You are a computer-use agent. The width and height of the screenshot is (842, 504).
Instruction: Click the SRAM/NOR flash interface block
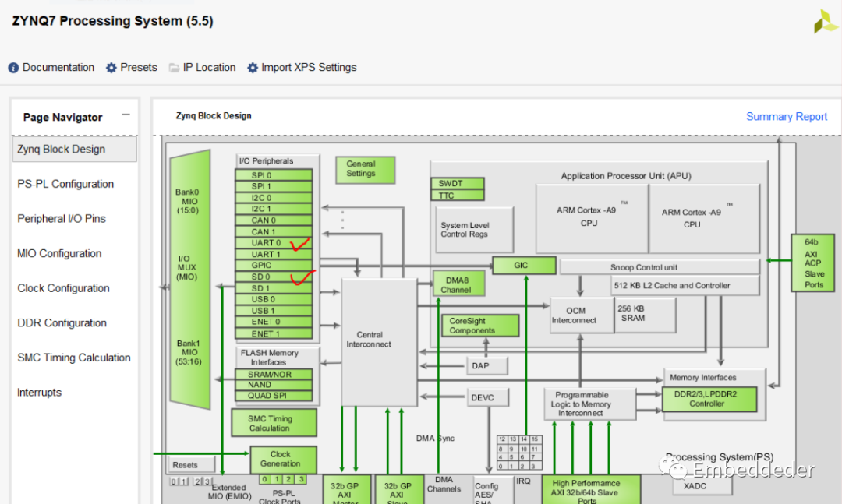pos(274,374)
